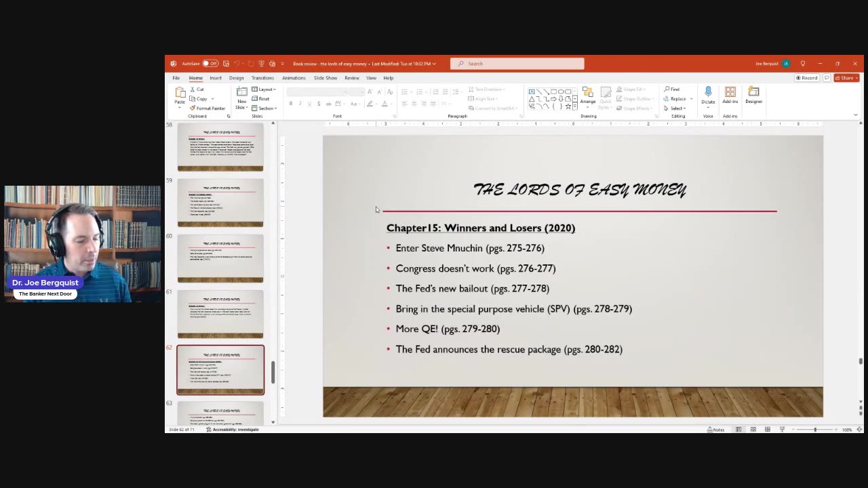Click the Redo icon in Quick Access toolbar

click(x=250, y=64)
